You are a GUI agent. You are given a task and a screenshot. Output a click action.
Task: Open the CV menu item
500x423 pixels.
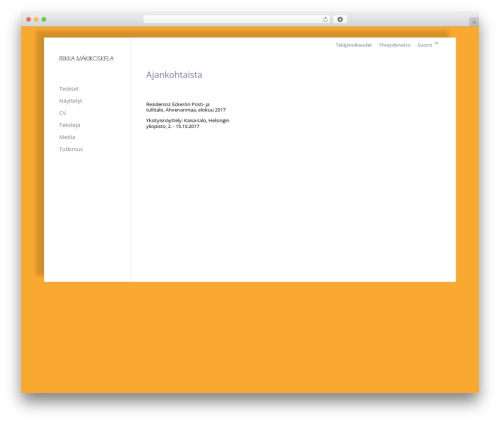click(62, 113)
